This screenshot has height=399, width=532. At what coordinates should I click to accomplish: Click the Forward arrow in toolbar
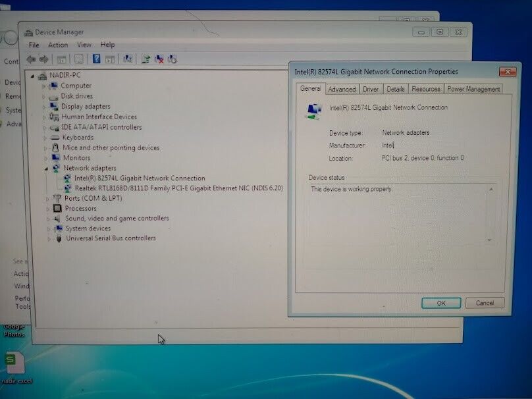pos(43,59)
